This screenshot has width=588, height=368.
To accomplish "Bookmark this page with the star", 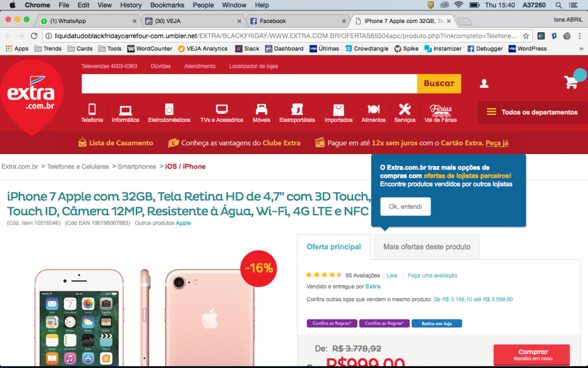I will (x=526, y=36).
